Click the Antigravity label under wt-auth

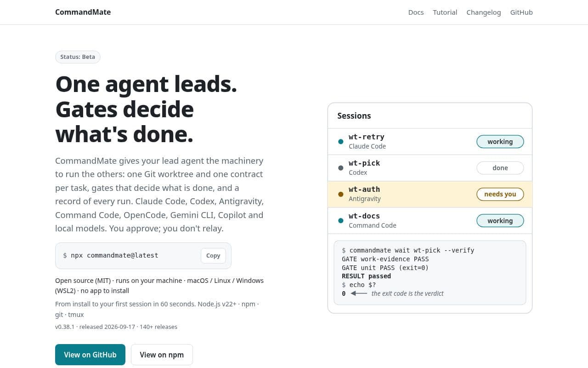365,199
